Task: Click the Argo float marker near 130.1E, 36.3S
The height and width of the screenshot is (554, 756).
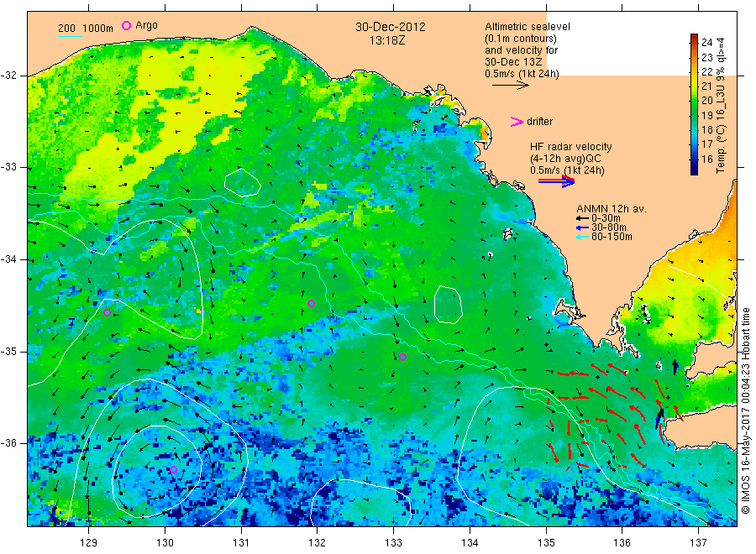Action: point(174,470)
